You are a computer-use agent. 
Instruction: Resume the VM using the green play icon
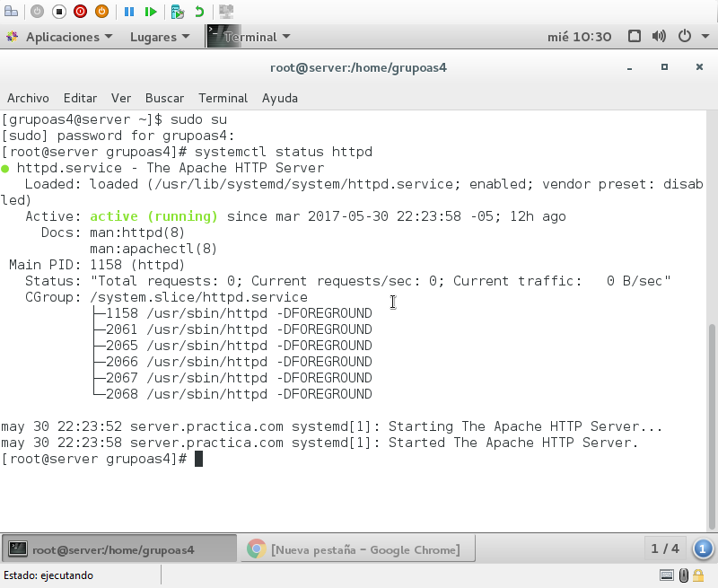pyautogui.click(x=152, y=12)
